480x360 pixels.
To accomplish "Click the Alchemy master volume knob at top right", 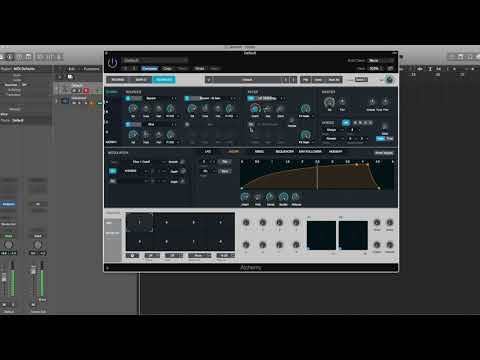I will [389, 80].
